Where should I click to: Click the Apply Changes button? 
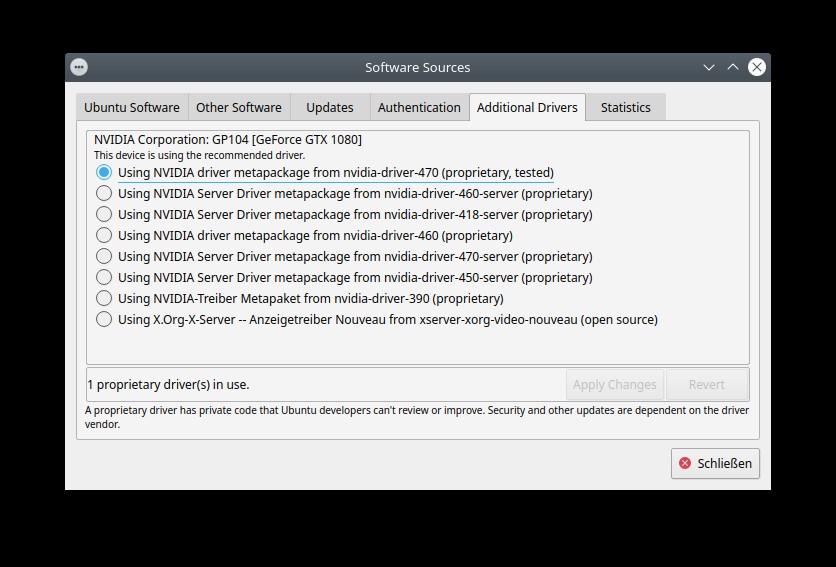(x=615, y=385)
